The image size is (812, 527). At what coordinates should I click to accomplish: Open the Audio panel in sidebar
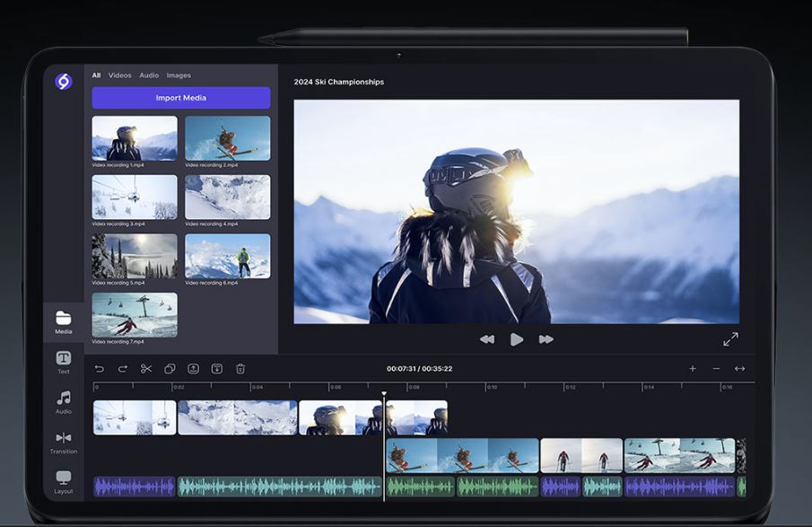[x=64, y=401]
